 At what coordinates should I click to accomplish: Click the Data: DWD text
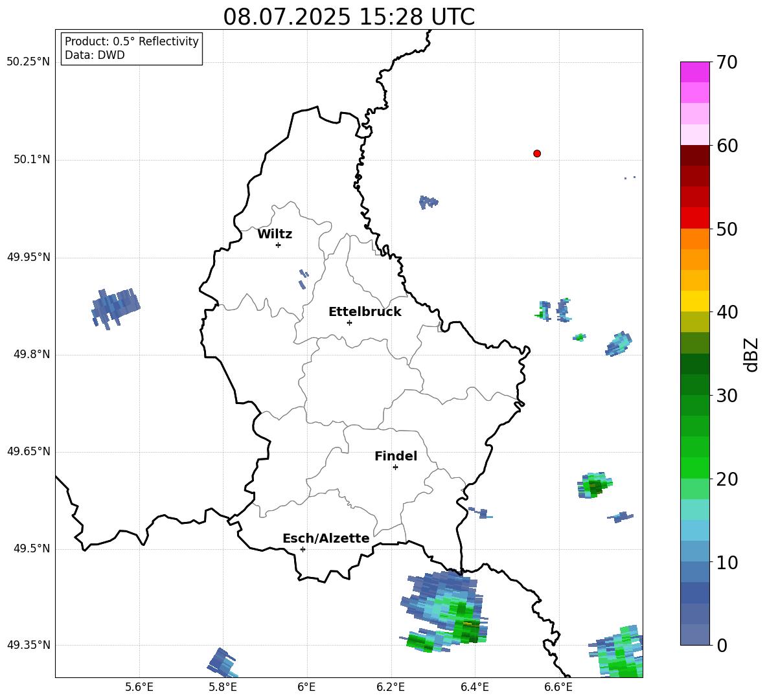click(x=95, y=55)
